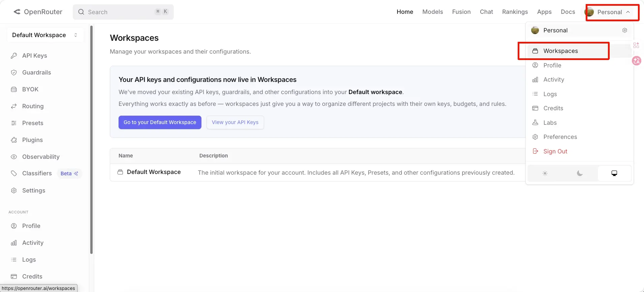Click the openrouter.ai/workspaces status URL

tap(38, 288)
